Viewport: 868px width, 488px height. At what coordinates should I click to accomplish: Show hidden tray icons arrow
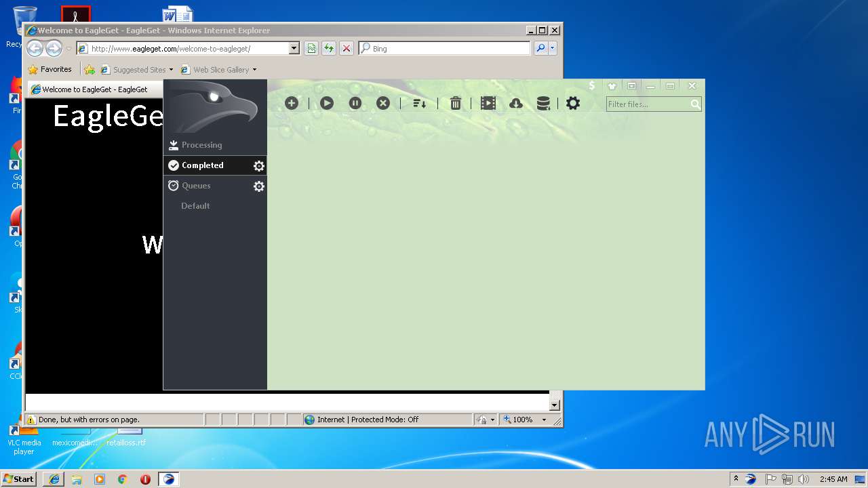[x=736, y=479]
